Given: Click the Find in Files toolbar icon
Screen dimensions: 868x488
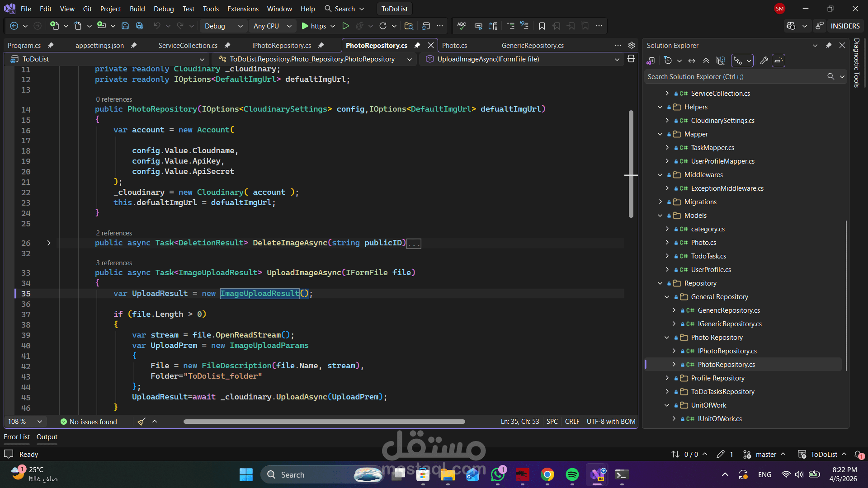Looking at the screenshot, I should [x=409, y=26].
